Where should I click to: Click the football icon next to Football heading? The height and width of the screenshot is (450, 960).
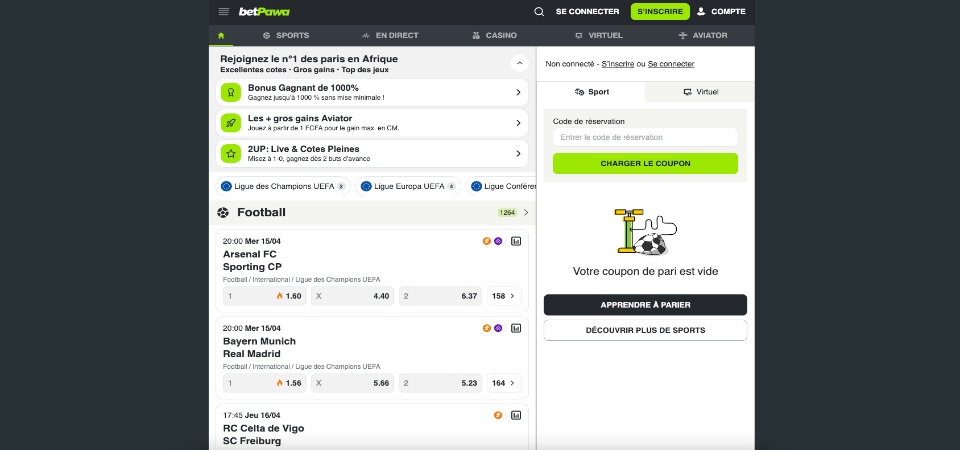(x=223, y=212)
